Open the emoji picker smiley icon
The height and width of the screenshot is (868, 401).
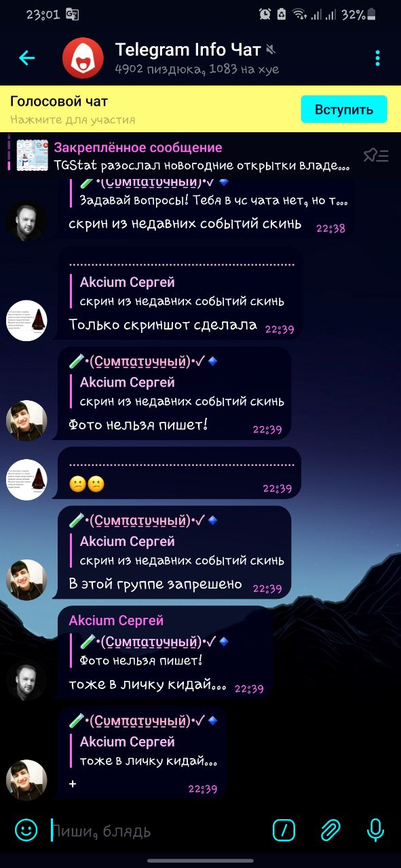point(26,829)
